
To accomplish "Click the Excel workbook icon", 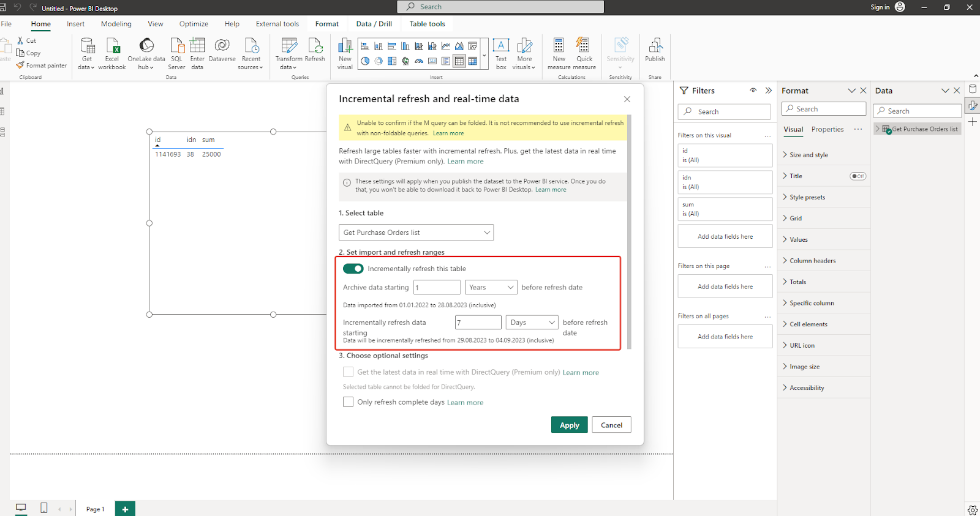I will 112,53.
